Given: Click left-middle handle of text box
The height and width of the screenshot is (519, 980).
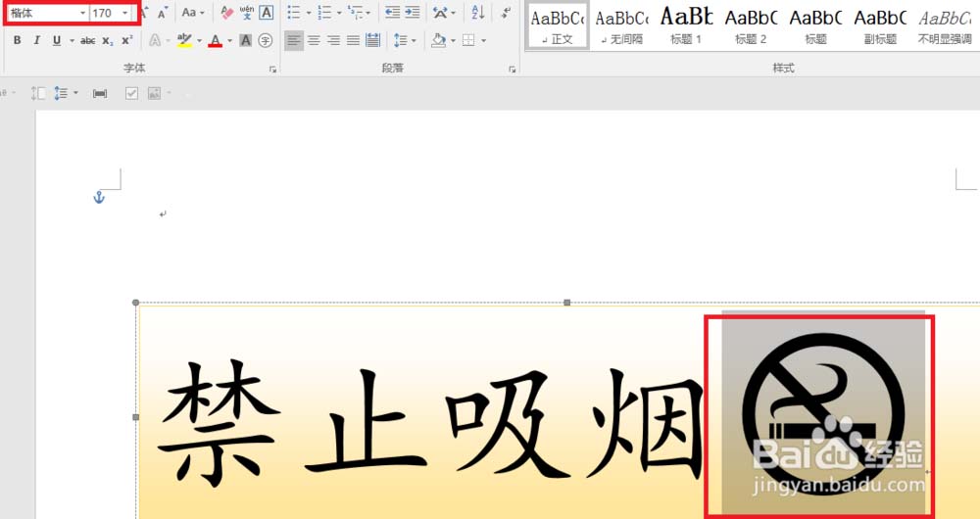Looking at the screenshot, I should coord(135,416).
